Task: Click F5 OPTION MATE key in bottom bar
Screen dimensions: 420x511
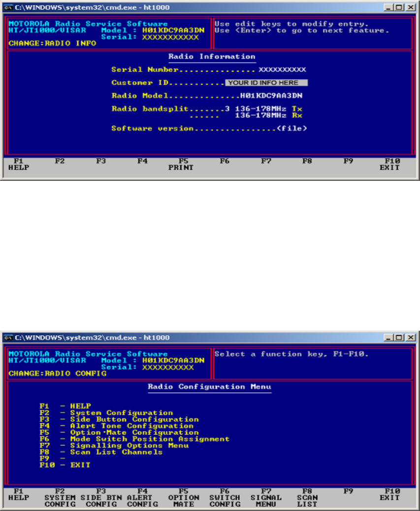Action: pyautogui.click(x=184, y=498)
